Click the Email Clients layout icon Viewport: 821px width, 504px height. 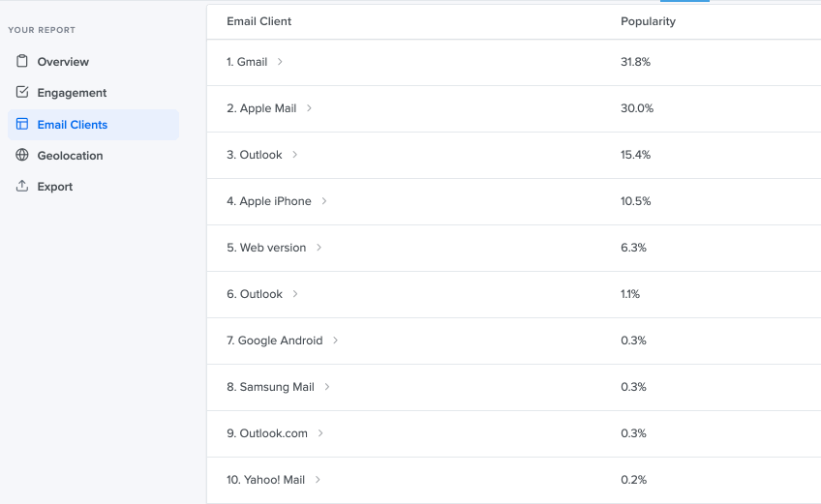coord(22,124)
